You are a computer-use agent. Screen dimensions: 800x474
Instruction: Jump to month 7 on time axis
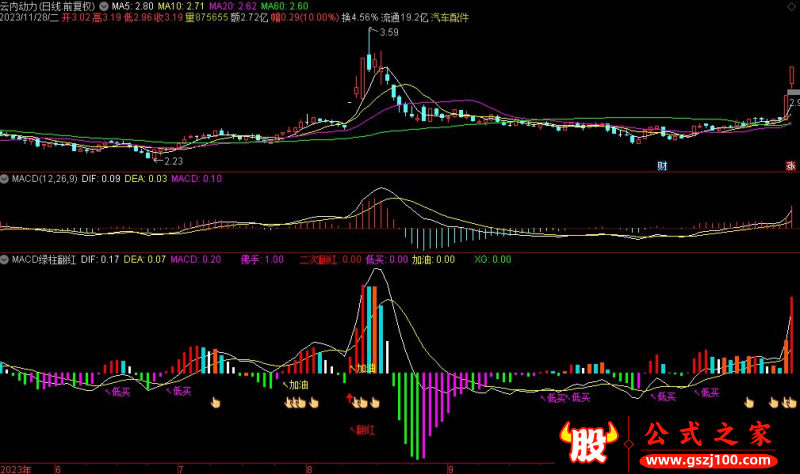pos(181,469)
